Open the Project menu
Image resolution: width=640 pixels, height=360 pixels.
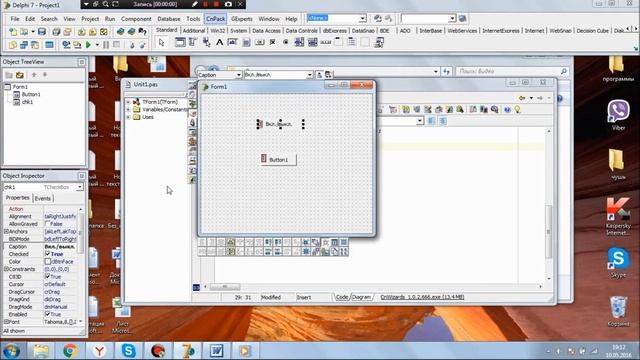(90, 19)
